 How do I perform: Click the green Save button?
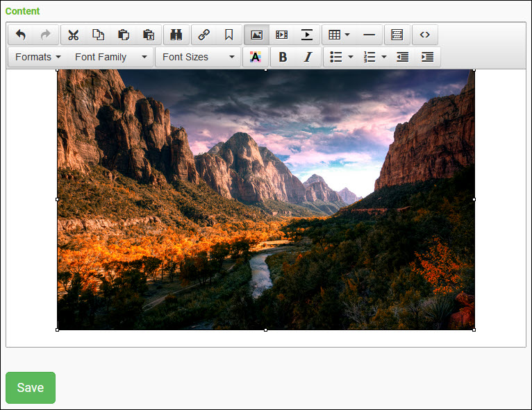(x=31, y=388)
